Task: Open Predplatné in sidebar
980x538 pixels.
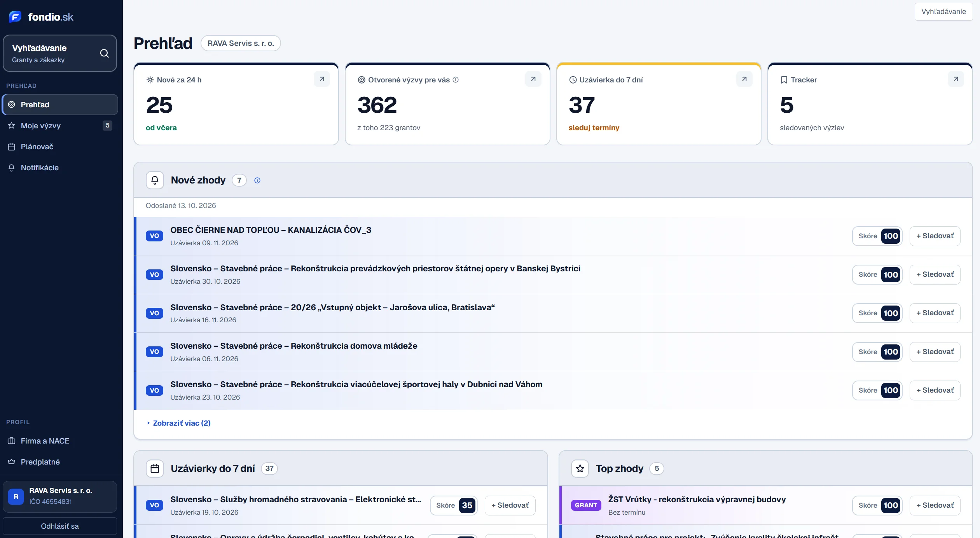Action: point(60,462)
